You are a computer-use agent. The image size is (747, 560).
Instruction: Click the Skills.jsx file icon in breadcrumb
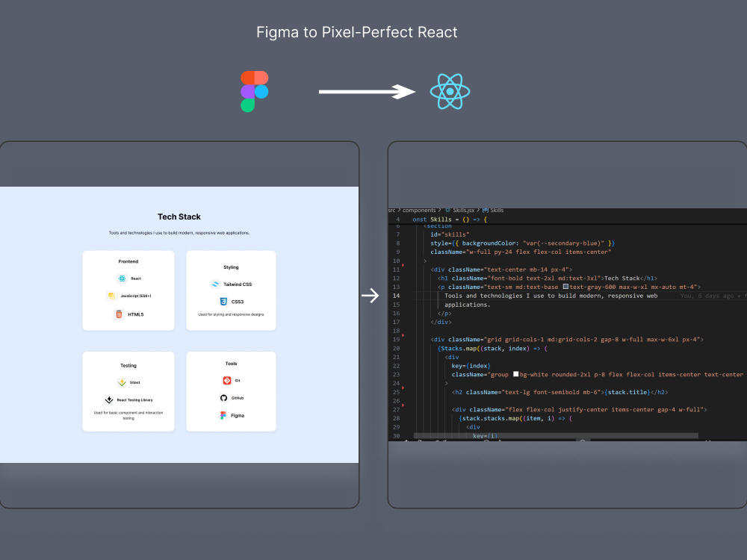(447, 210)
